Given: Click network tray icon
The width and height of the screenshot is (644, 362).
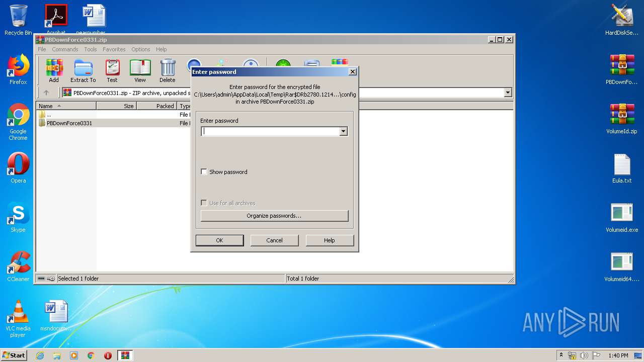Looking at the screenshot, I should pos(572,355).
